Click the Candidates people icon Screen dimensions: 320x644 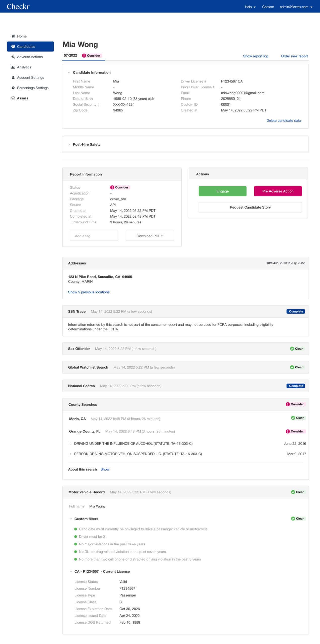coord(13,47)
